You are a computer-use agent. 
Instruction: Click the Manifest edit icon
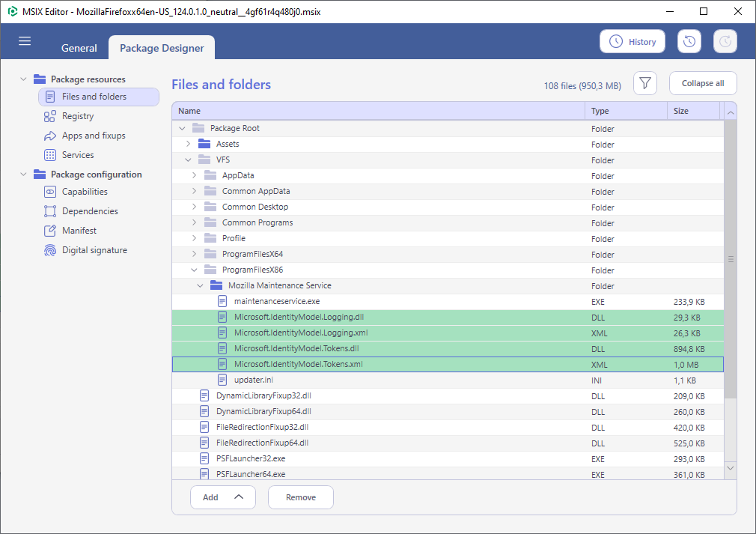[49, 231]
